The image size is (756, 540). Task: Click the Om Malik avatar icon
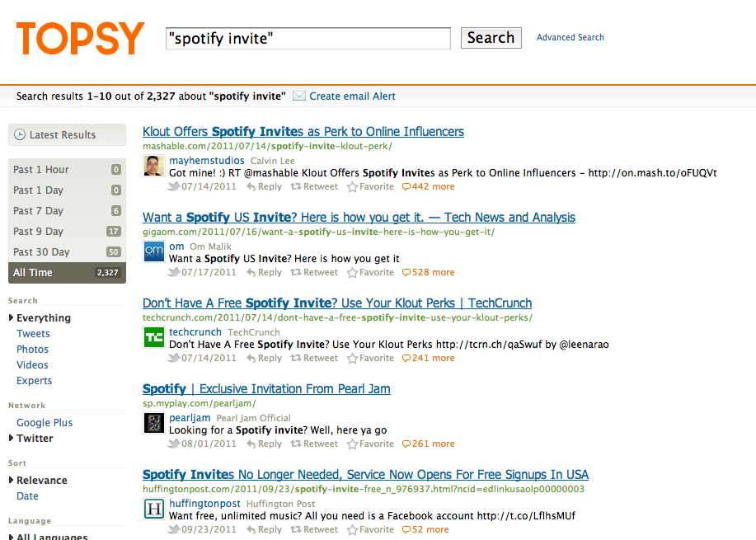point(153,251)
